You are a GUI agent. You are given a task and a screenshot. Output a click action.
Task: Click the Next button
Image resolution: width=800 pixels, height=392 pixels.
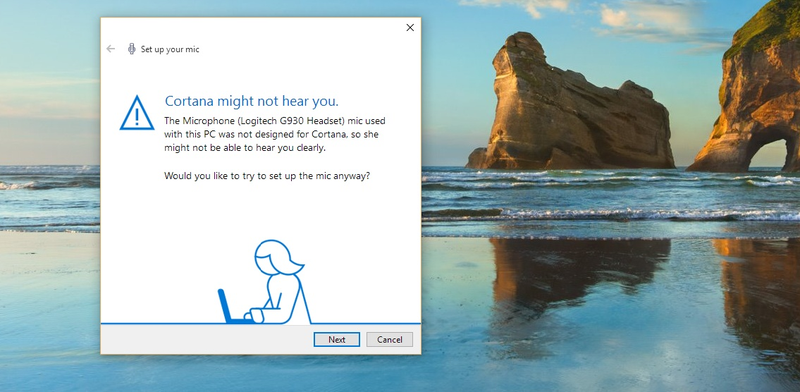pos(337,339)
